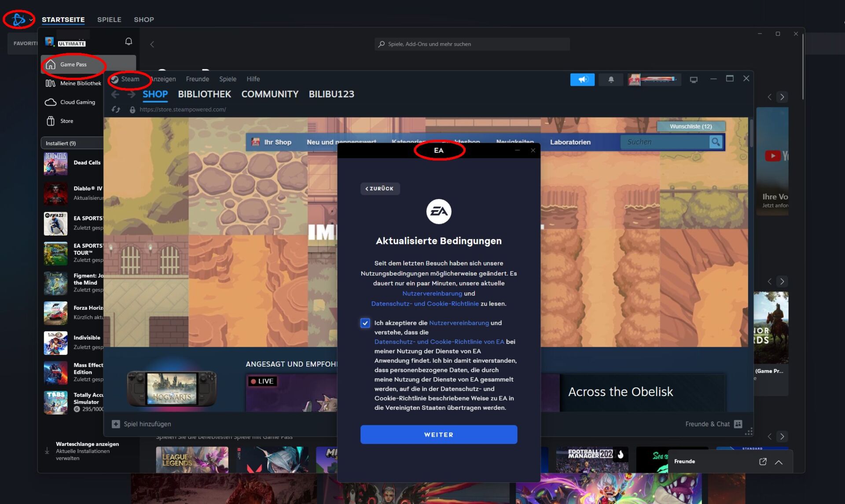
Task: Select Totally Accurate Battle Simulator entry
Action: [x=73, y=402]
